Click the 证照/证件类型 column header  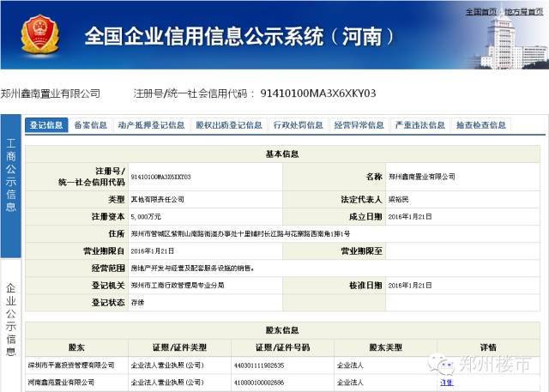point(179,347)
